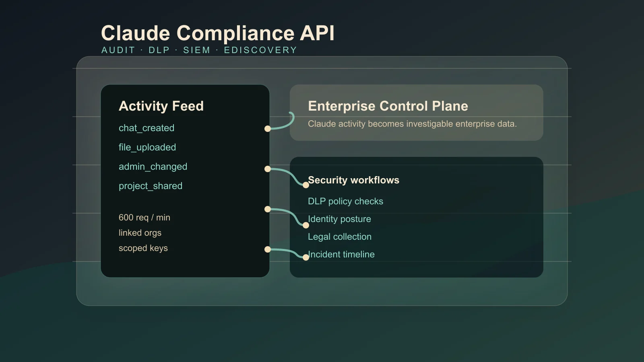Click connector dot beside Identity posture

pos(306,225)
